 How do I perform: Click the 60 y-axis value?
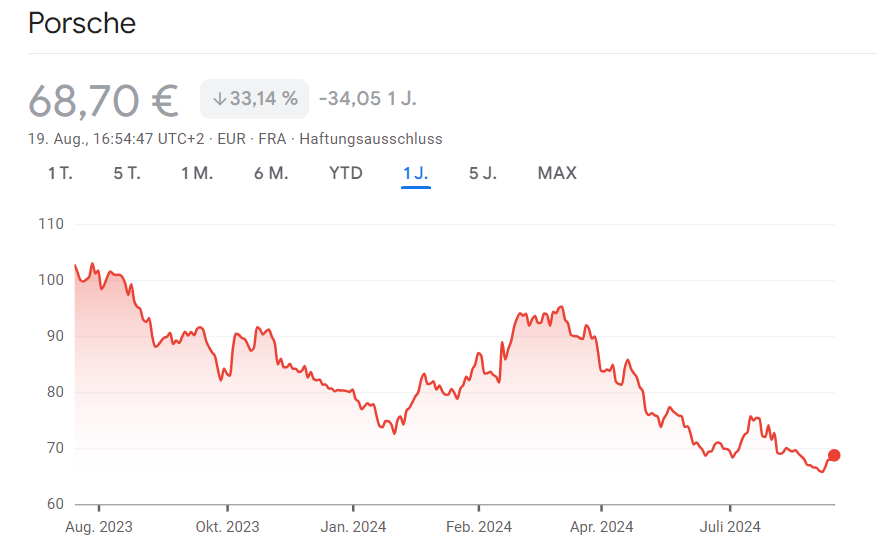click(x=55, y=504)
